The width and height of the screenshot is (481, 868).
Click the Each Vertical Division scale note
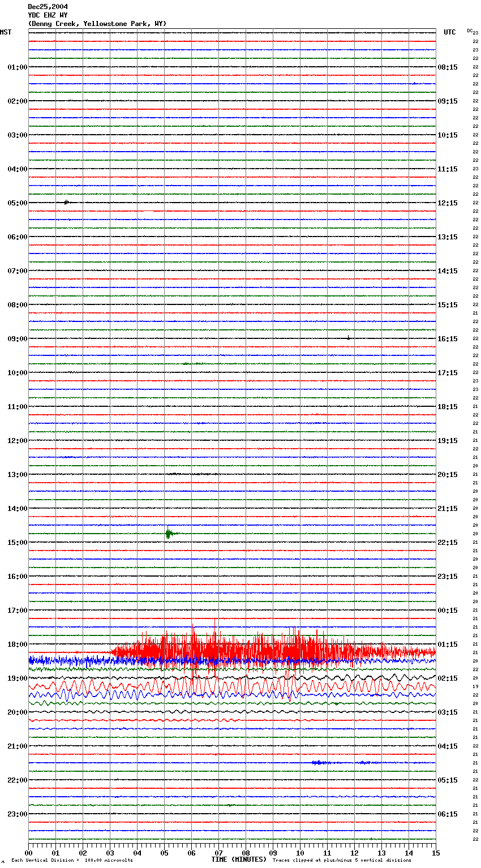72,861
